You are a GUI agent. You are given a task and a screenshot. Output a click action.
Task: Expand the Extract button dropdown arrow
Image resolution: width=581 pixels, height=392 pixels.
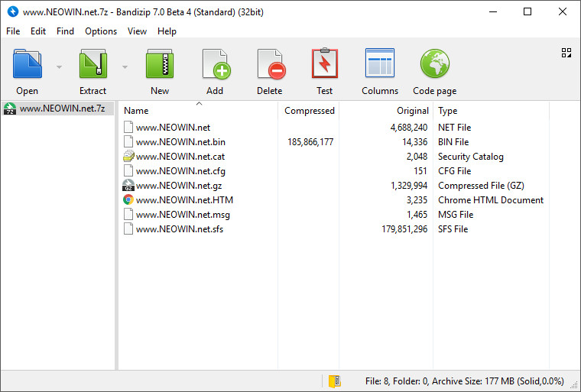click(x=125, y=67)
